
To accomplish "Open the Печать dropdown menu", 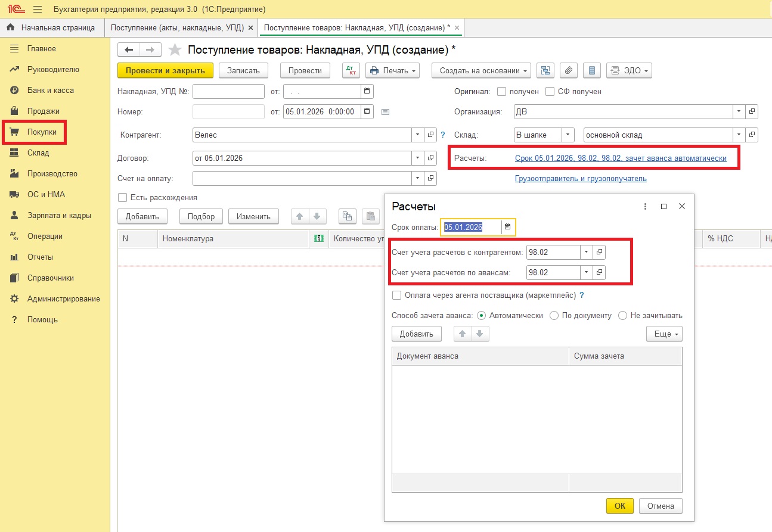I will 392,70.
